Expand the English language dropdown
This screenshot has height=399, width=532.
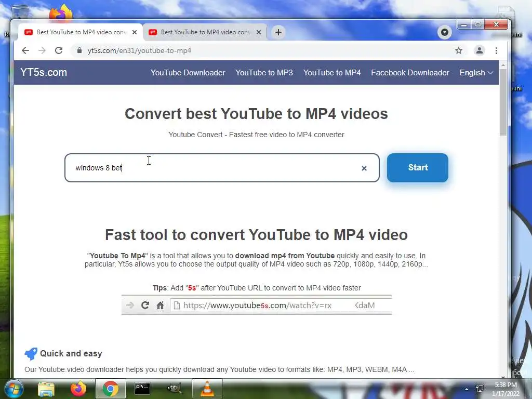476,73
